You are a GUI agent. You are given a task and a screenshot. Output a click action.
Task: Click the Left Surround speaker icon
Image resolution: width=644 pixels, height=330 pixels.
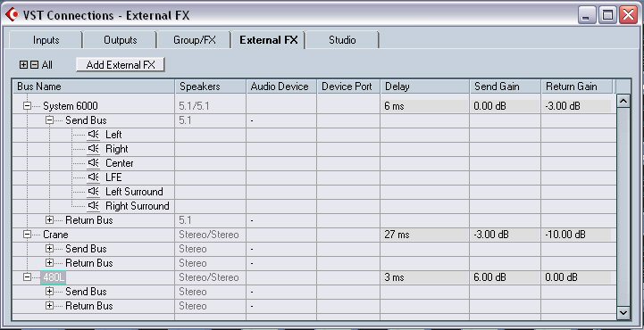click(94, 192)
